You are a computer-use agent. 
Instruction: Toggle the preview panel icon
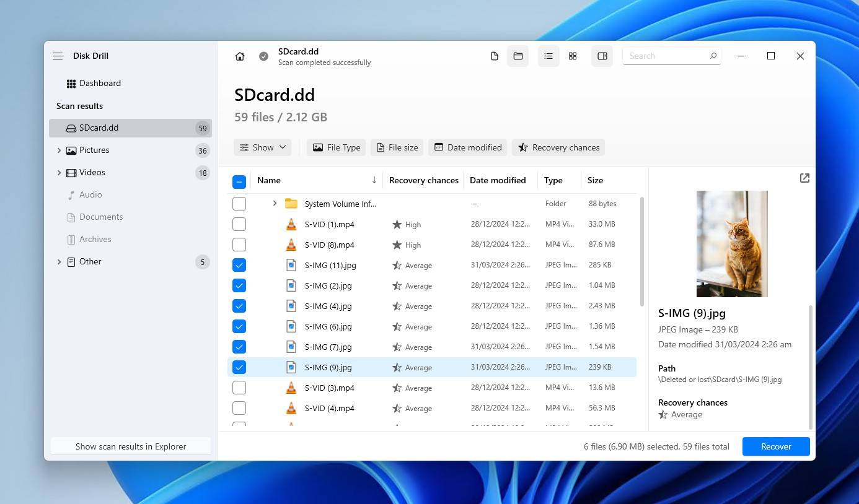point(602,56)
